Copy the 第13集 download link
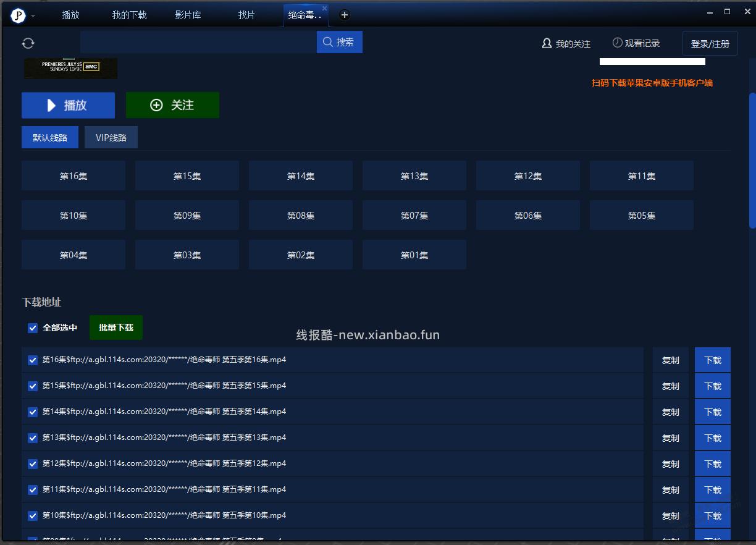This screenshot has width=756, height=545. (671, 438)
